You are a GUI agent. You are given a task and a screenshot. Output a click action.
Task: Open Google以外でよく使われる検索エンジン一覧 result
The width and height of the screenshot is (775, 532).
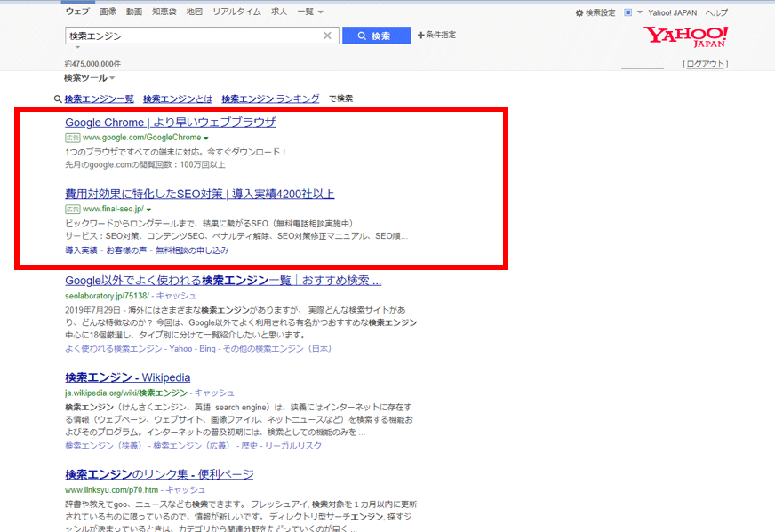point(223,281)
